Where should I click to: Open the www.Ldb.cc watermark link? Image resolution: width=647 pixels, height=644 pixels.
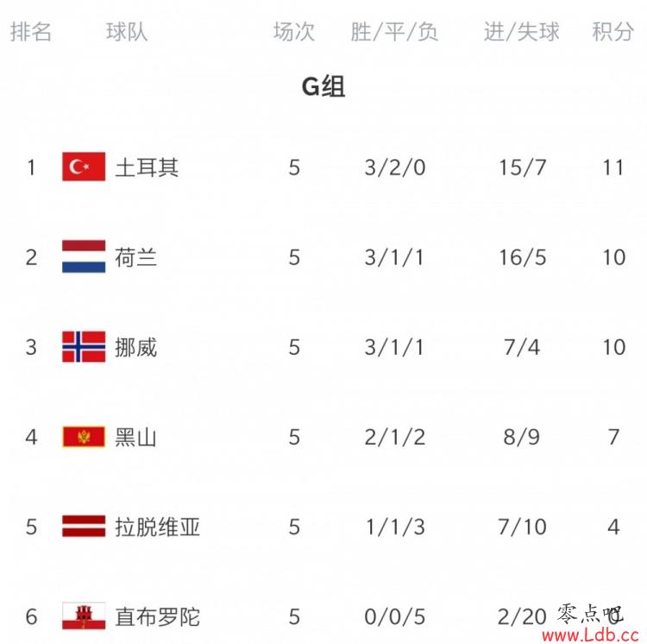(x=591, y=635)
